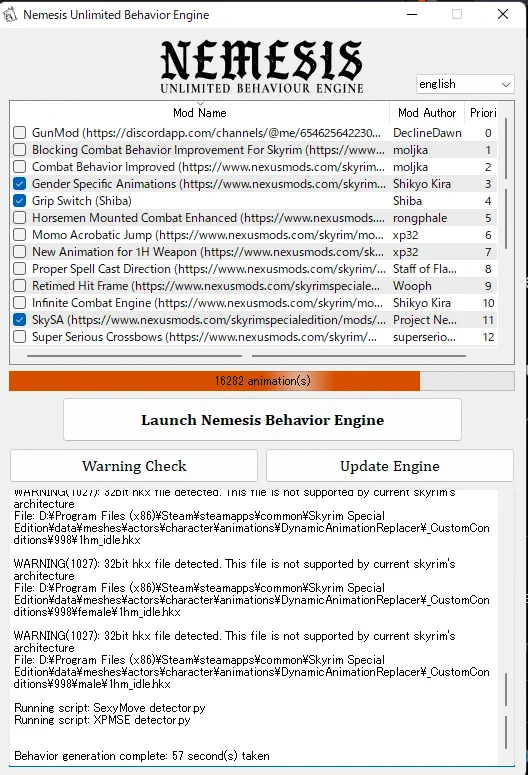The width and height of the screenshot is (528, 775).
Task: Enable Proper Spell Cast Direction checkbox
Action: tap(19, 268)
